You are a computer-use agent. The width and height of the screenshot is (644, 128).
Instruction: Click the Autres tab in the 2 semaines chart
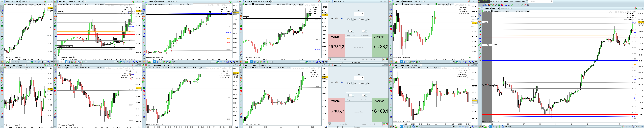tap(527, 11)
